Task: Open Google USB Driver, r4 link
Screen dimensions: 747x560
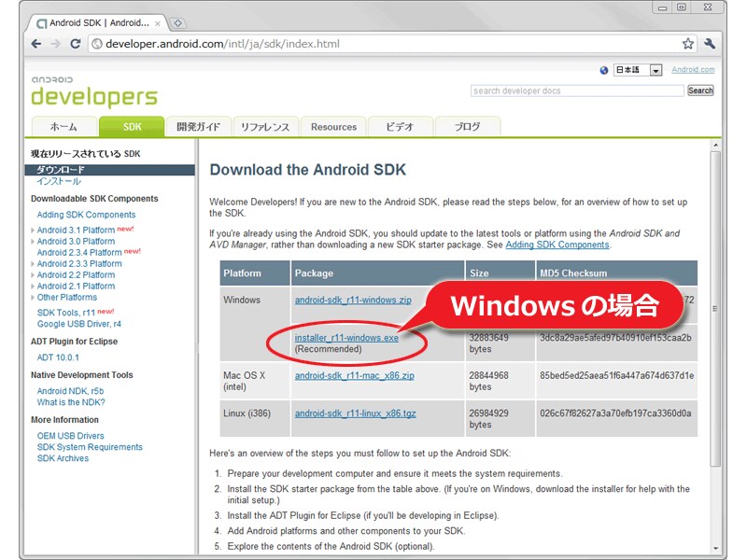Action: pos(79,324)
